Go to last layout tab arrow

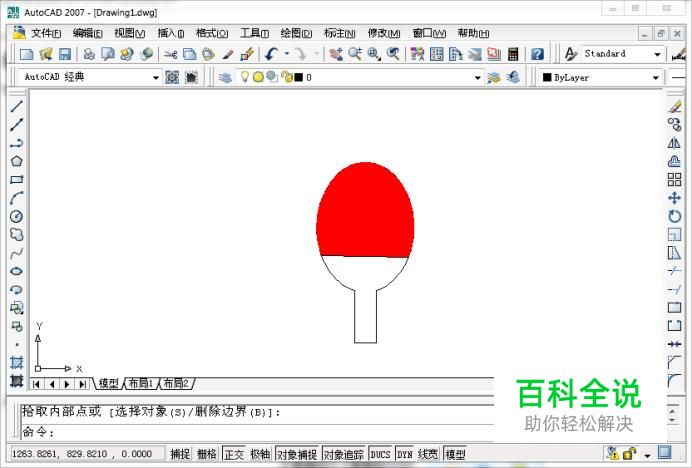click(x=82, y=384)
